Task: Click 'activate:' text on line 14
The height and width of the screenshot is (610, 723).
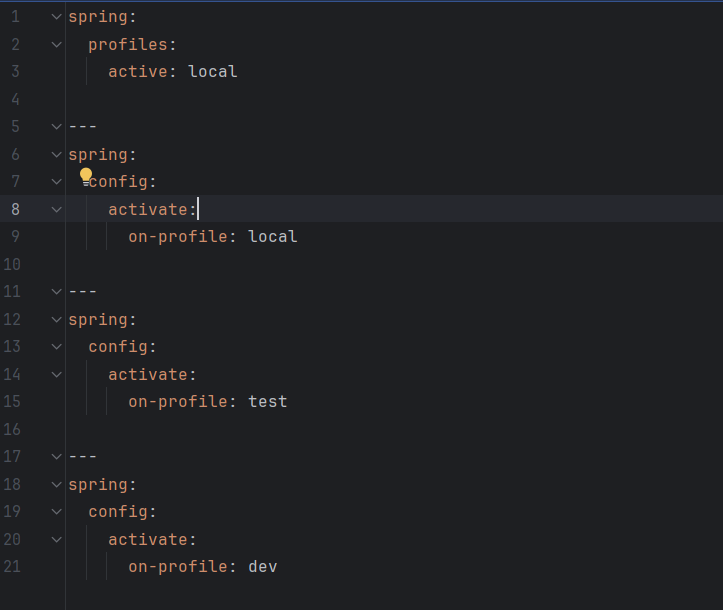Action: click(x=152, y=375)
